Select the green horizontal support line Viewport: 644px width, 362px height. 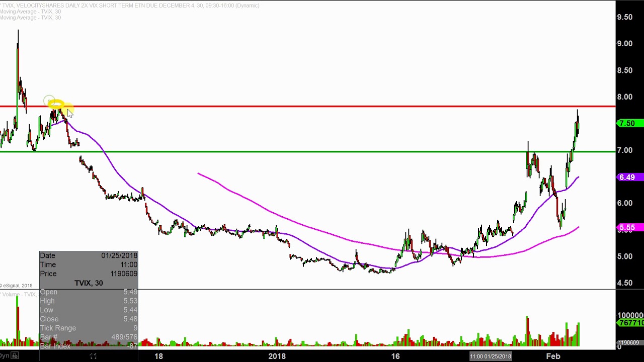click(x=307, y=151)
